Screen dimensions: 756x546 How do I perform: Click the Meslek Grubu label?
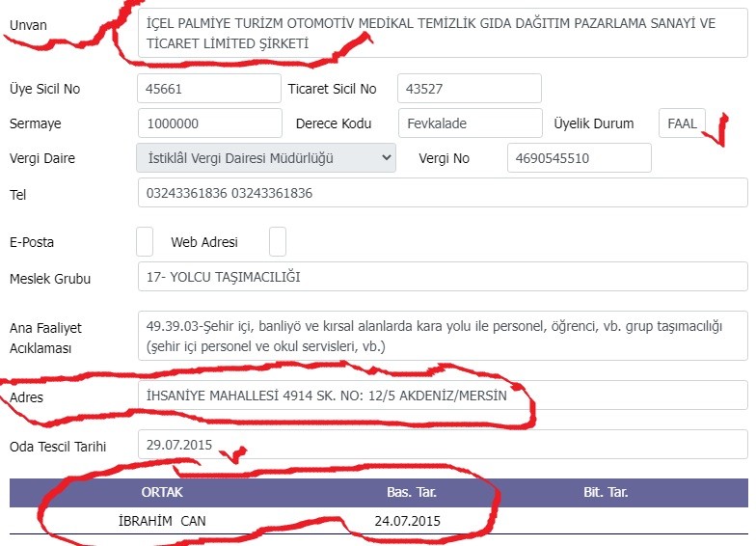tap(50, 279)
